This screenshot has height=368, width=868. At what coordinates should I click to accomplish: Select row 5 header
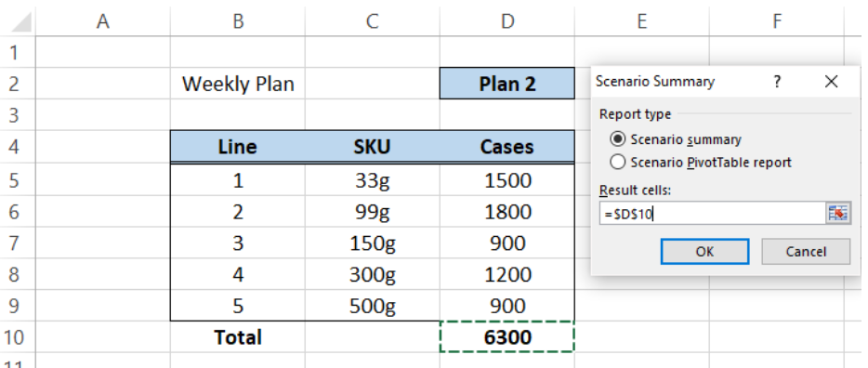pyautogui.click(x=18, y=180)
